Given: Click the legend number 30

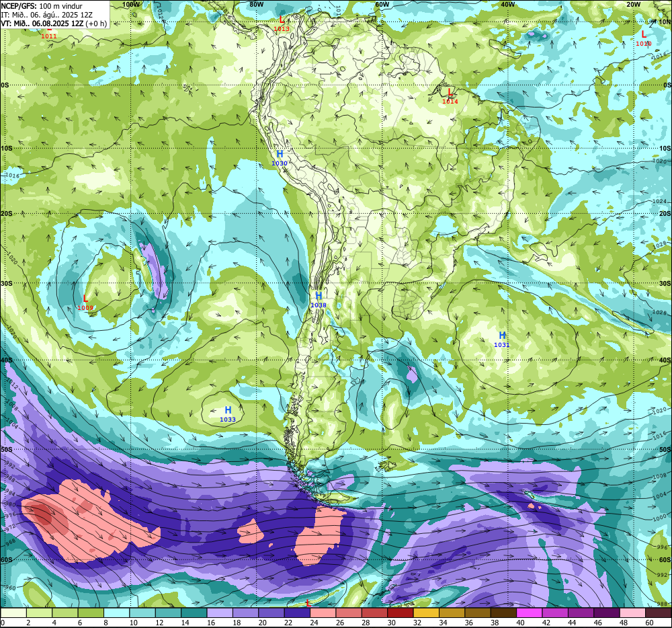Looking at the screenshot, I should [391, 623].
